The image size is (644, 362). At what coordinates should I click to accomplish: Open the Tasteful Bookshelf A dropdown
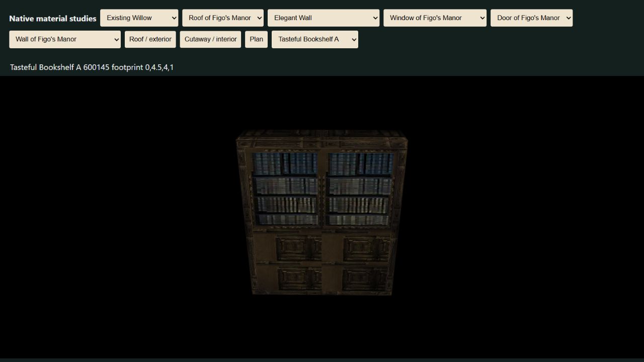click(x=315, y=39)
